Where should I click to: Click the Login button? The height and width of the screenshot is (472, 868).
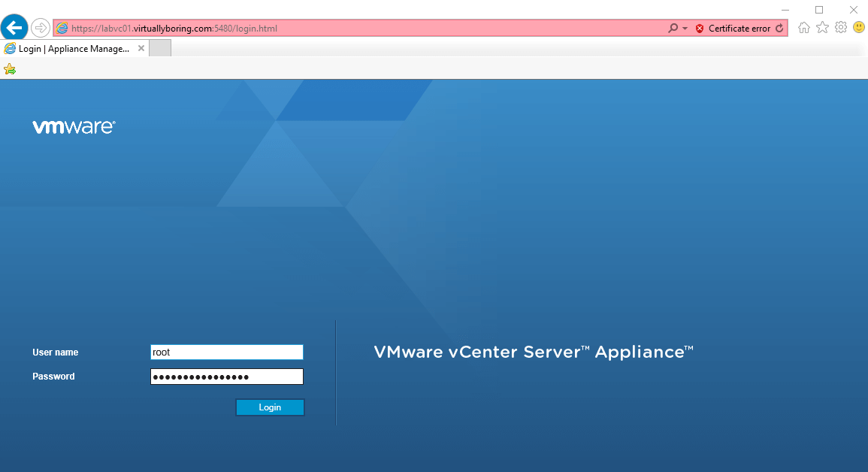[270, 407]
